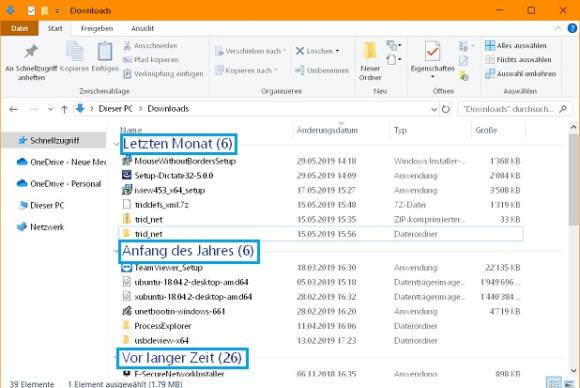Go up one folder level arrow
The width and height of the screenshot is (580, 388).
(64, 109)
